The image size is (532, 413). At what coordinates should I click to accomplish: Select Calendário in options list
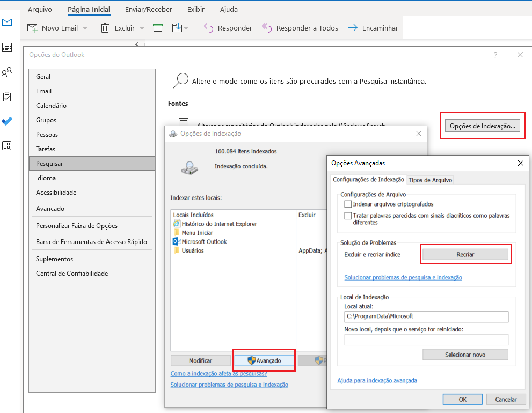pos(92,106)
